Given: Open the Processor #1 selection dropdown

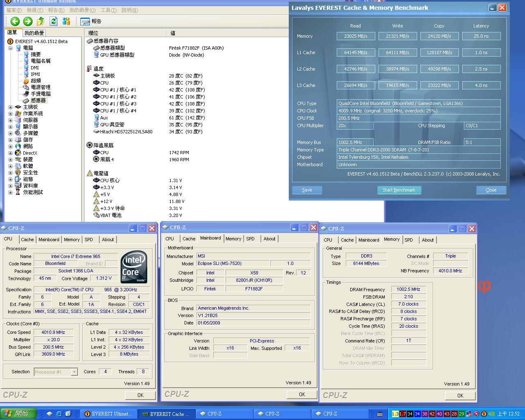Looking at the screenshot, I should [x=74, y=372].
